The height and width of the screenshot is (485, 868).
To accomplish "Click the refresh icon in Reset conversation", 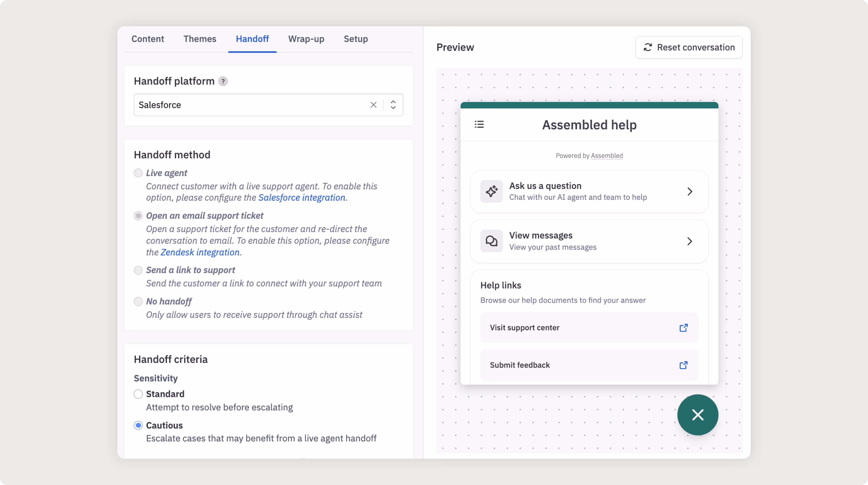I will click(x=648, y=47).
